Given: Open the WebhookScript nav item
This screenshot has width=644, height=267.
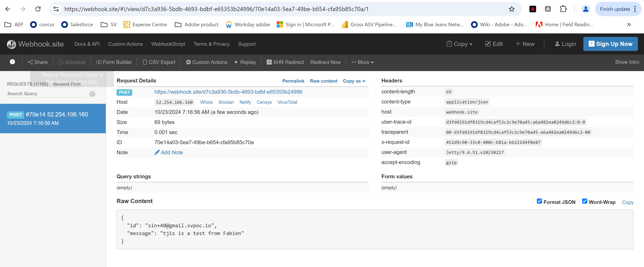Looking at the screenshot, I should coord(168,44).
